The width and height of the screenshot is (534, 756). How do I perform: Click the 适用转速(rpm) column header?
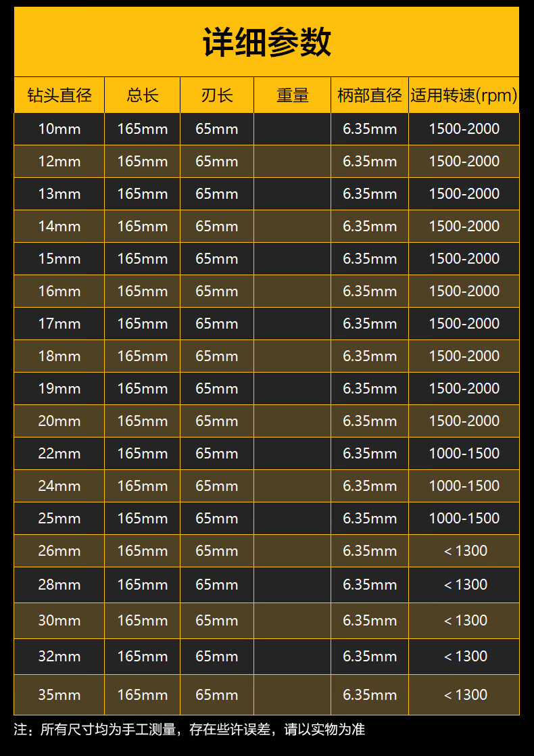[x=464, y=95]
